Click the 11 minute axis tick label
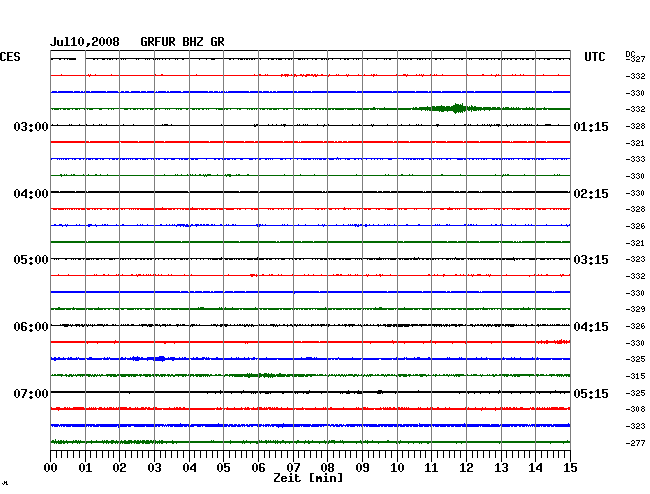 [431, 467]
